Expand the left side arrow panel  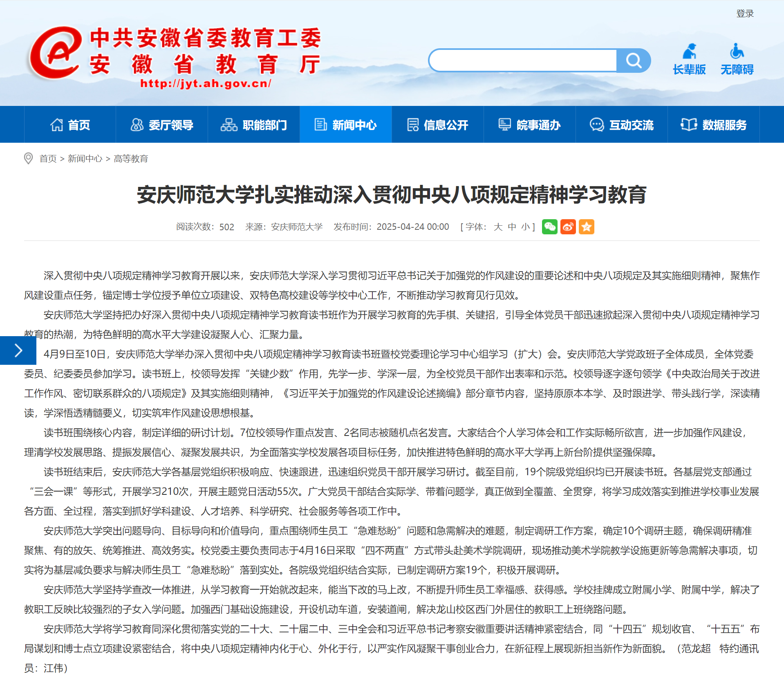[x=18, y=350]
